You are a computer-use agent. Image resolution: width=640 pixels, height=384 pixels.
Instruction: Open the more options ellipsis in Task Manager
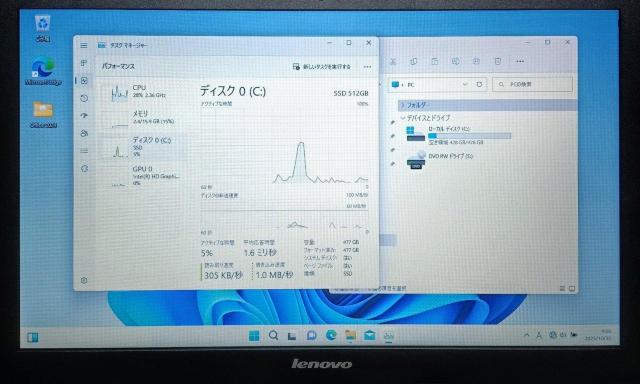367,67
